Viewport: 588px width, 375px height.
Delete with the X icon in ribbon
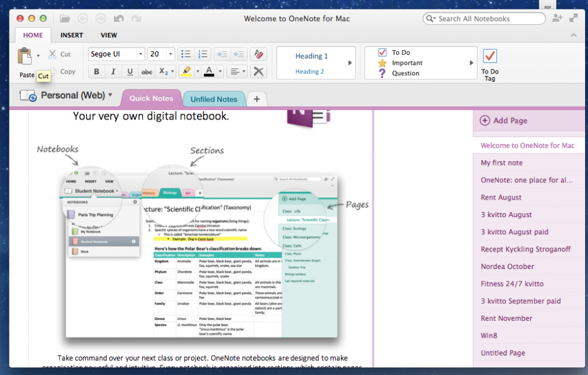(x=258, y=71)
